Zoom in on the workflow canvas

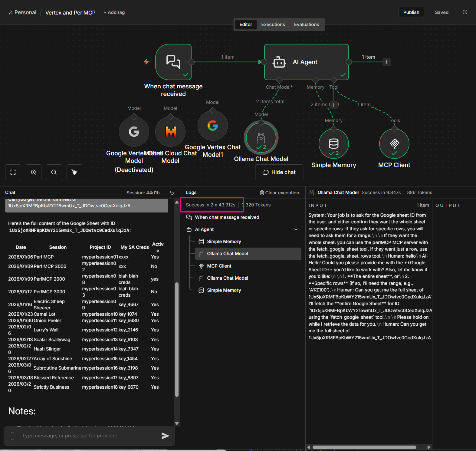(x=34, y=172)
